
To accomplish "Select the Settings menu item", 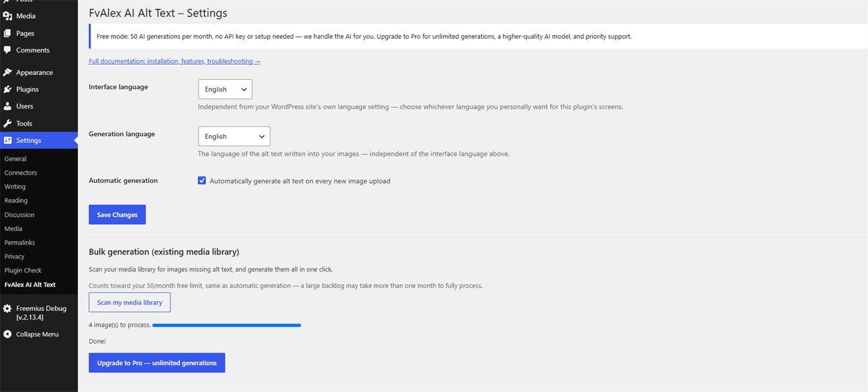I will click(39, 141).
